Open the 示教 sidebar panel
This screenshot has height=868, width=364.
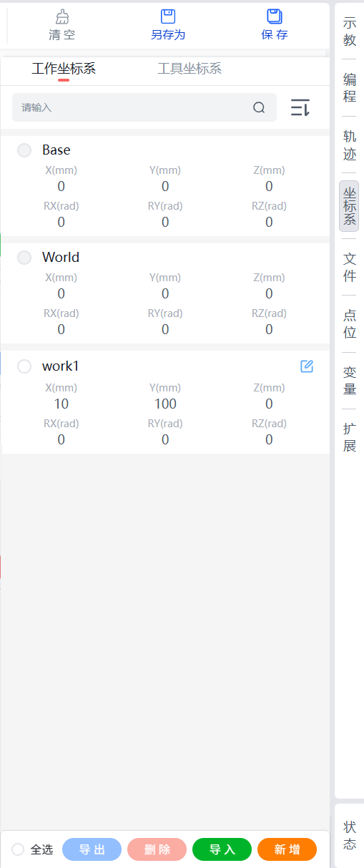(350, 31)
